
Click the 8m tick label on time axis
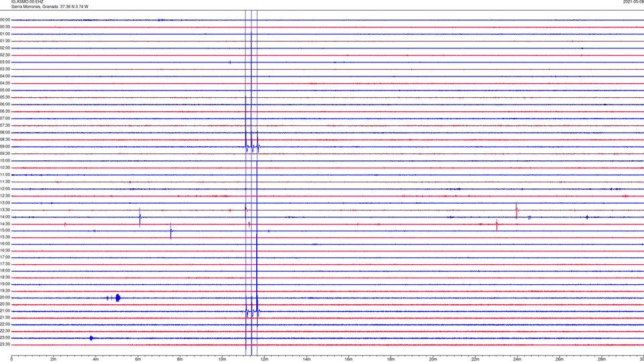[180, 359]
